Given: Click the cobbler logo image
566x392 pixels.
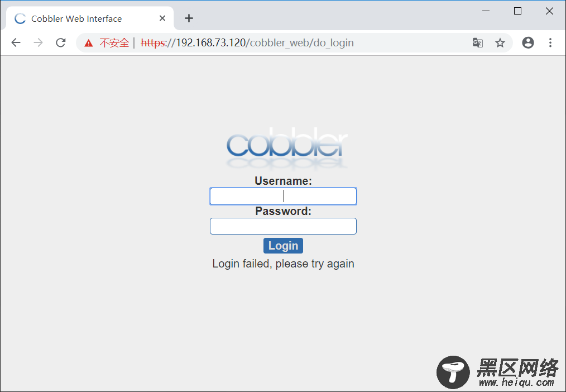Looking at the screenshot, I should click(x=286, y=147).
